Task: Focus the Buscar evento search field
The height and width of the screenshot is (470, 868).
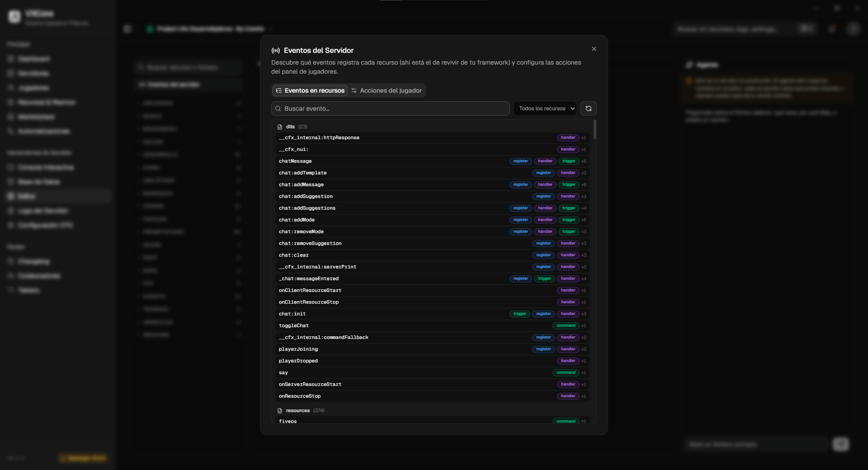Action: pyautogui.click(x=391, y=108)
